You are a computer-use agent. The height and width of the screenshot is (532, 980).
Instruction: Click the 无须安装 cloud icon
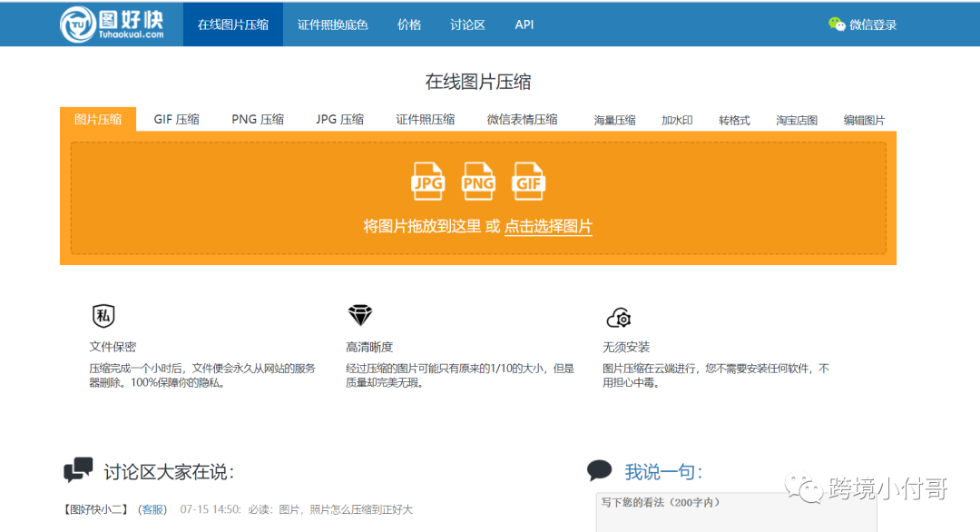(x=619, y=317)
